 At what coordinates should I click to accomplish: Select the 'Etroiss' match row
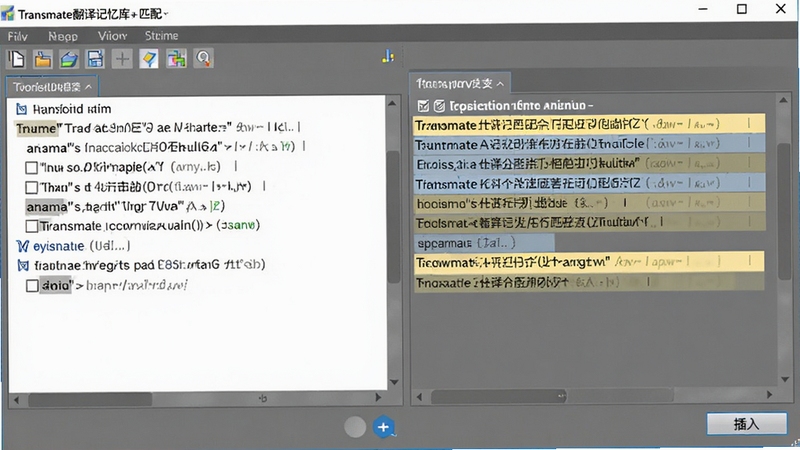pyautogui.click(x=589, y=164)
